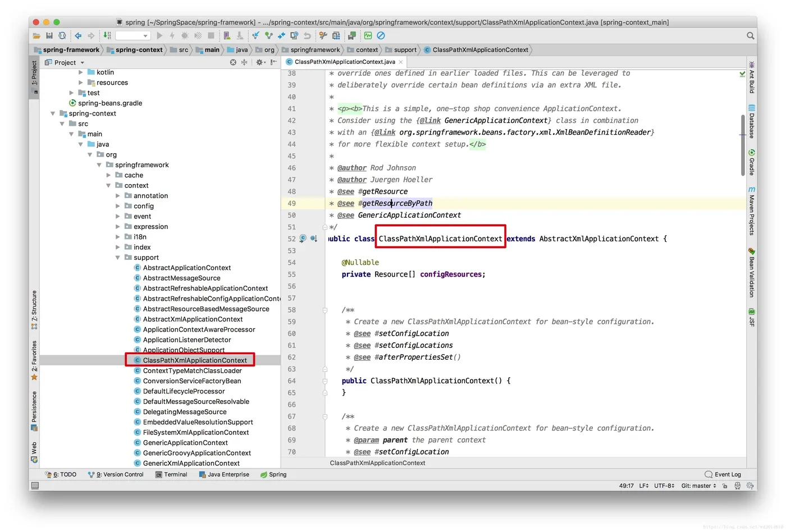Open the Project Structure toolbar icon

point(336,35)
